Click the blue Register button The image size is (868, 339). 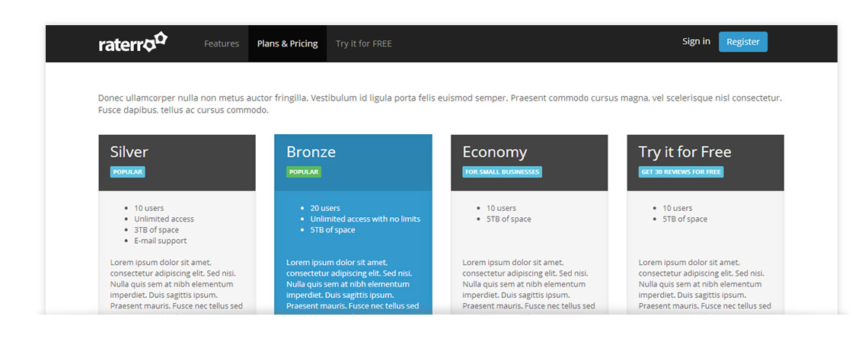743,42
